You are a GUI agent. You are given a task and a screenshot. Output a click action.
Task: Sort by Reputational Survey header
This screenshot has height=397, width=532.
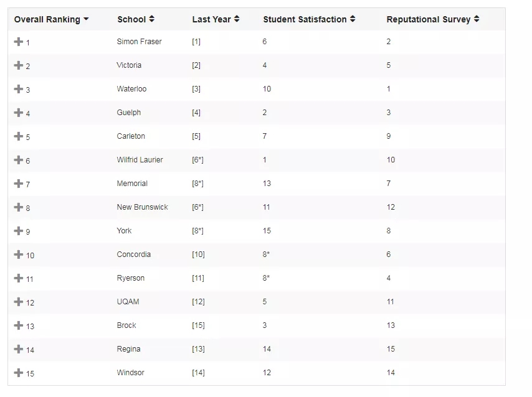[x=433, y=19]
